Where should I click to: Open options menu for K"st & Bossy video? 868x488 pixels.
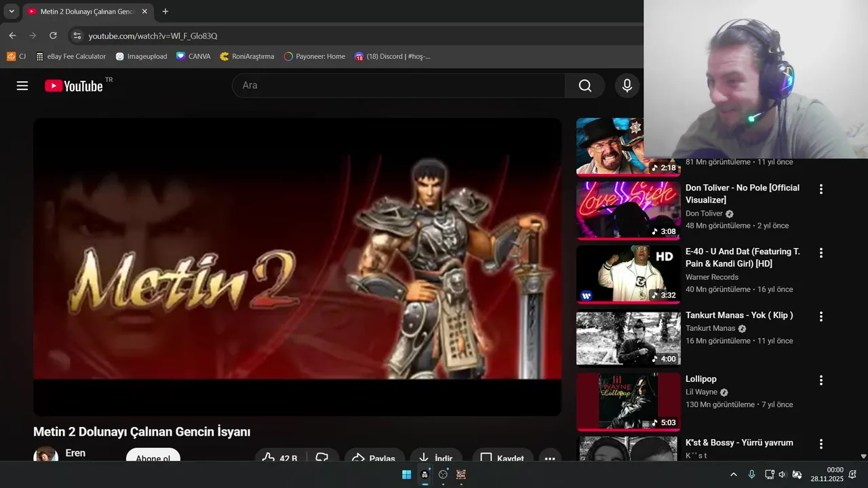pos(821,444)
